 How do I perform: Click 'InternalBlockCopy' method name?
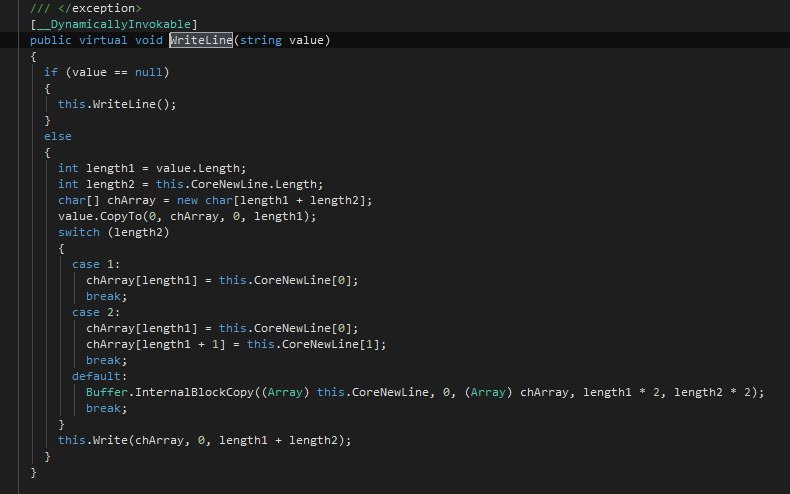[194, 392]
